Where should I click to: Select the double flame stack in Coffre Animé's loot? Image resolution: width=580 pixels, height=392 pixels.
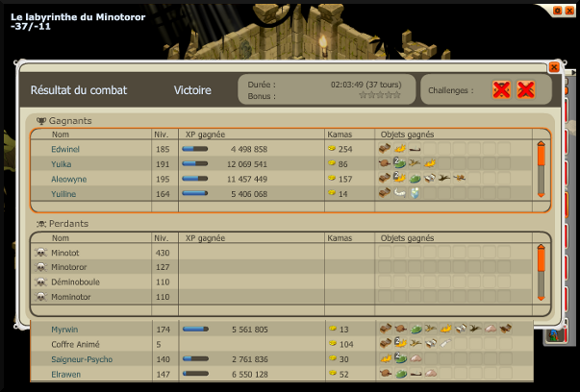pyautogui.click(x=400, y=343)
